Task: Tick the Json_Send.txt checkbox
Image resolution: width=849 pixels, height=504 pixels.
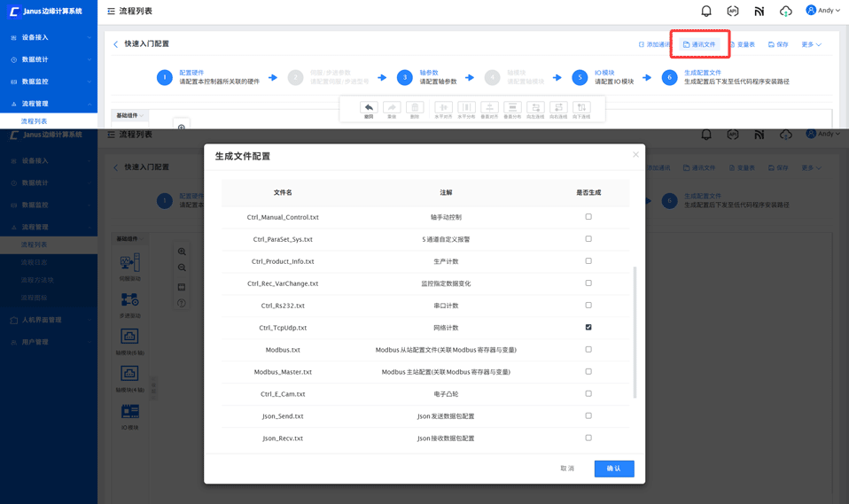Action: click(x=588, y=416)
